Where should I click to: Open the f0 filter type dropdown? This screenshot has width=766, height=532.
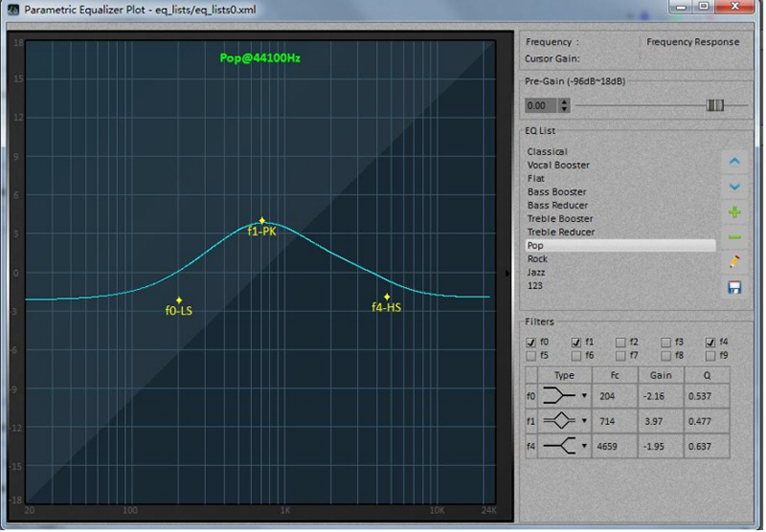[x=584, y=394]
